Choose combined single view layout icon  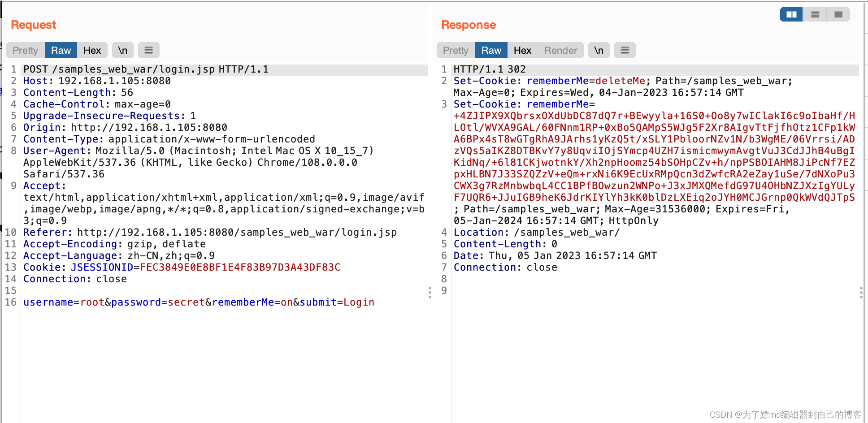(x=838, y=14)
